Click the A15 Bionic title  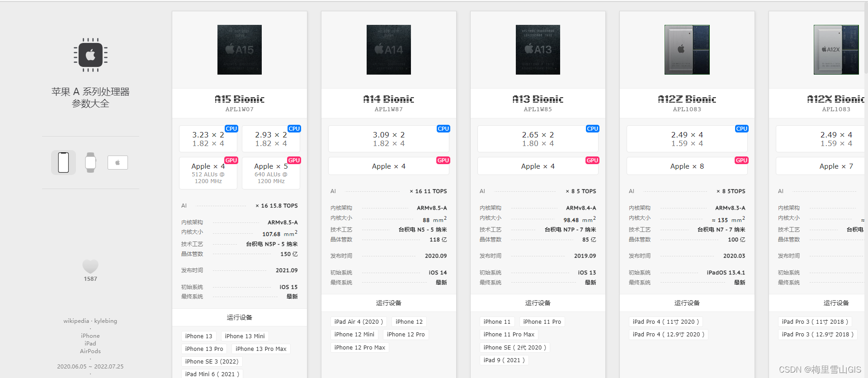point(240,99)
